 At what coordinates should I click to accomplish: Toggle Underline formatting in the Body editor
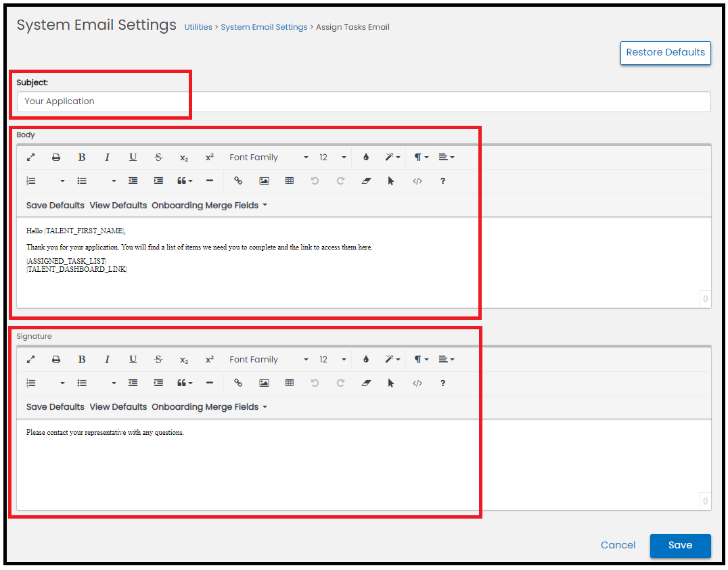(133, 157)
